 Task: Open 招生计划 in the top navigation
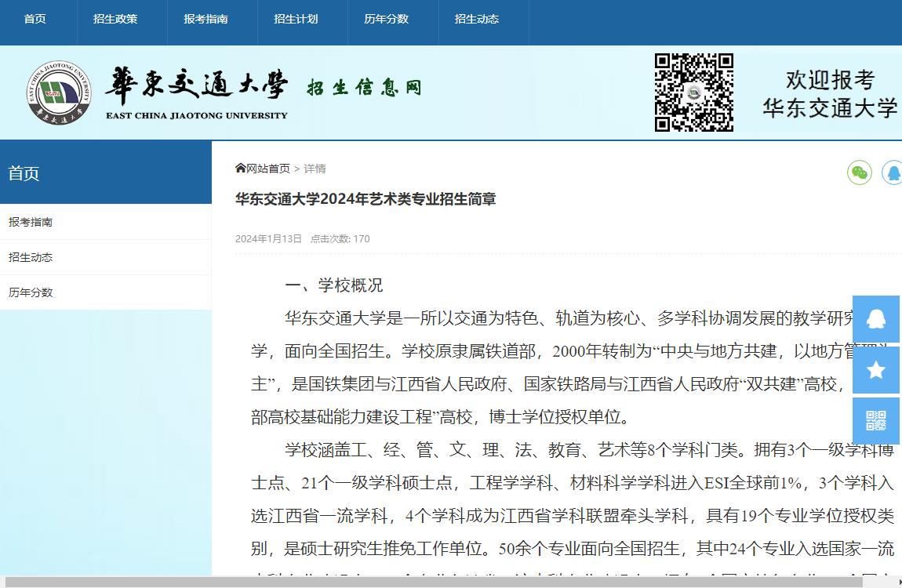tap(296, 19)
